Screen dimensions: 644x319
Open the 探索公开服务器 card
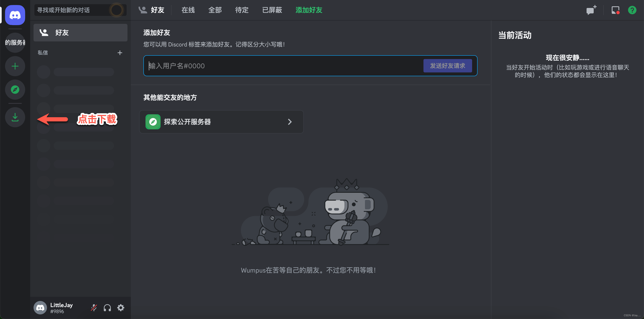pyautogui.click(x=222, y=122)
